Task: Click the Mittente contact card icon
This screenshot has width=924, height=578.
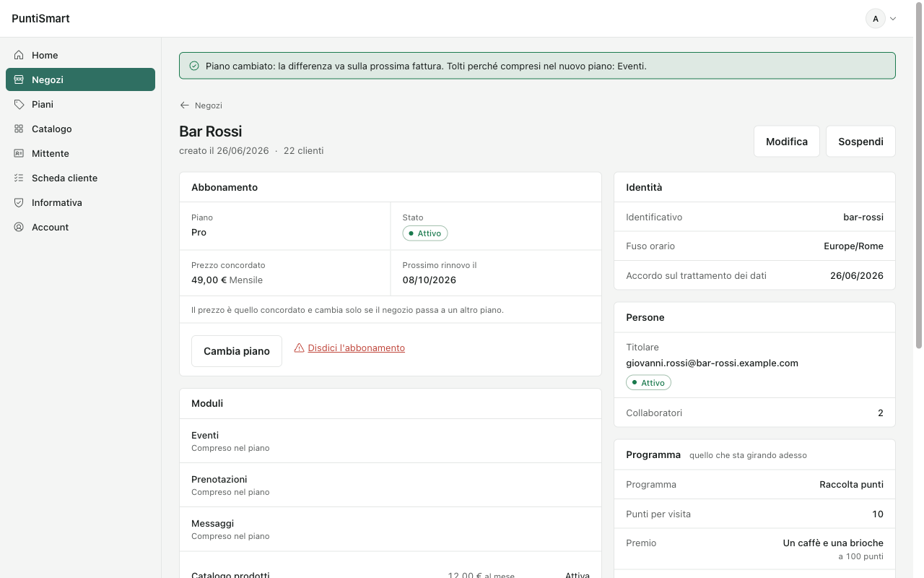Action: (19, 153)
